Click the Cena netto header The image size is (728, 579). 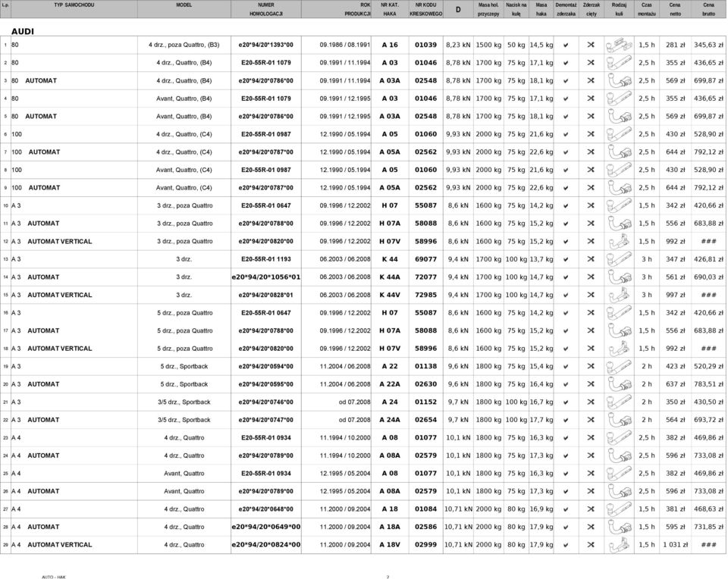(x=675, y=9)
